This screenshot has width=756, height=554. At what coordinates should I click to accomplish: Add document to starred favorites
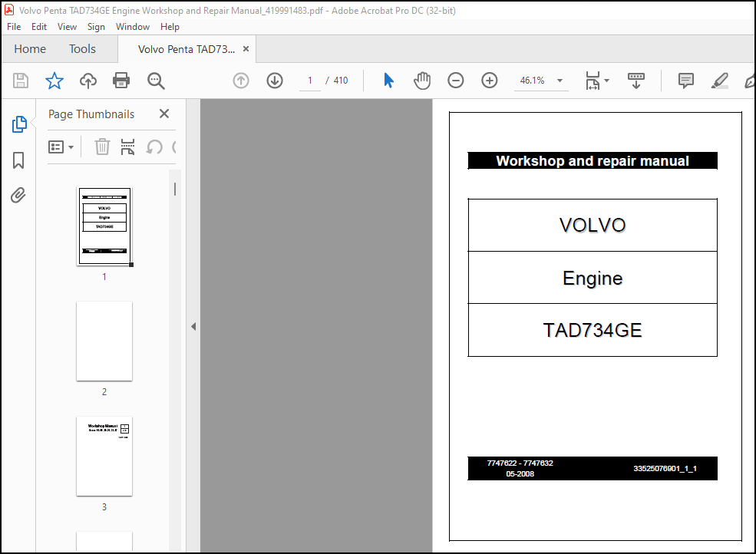(54, 81)
